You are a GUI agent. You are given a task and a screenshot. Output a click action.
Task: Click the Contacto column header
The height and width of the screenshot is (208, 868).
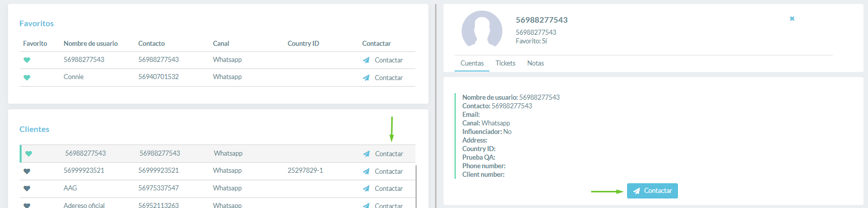(x=151, y=43)
